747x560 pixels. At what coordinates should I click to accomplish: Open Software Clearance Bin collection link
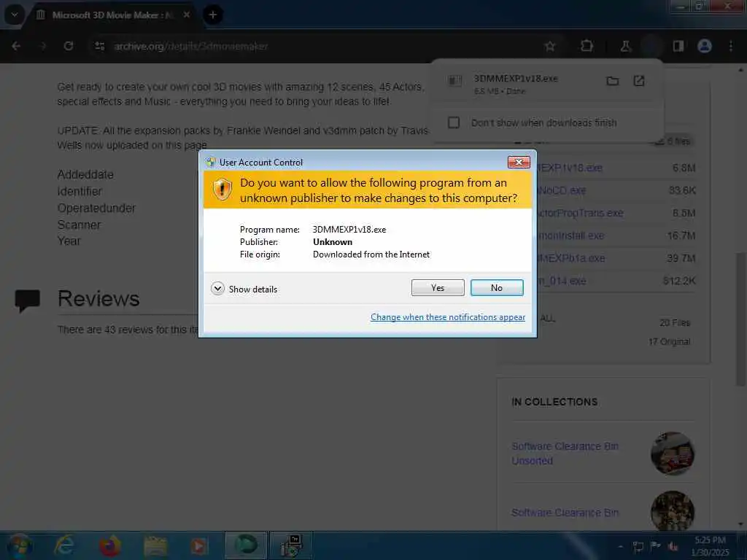click(565, 513)
